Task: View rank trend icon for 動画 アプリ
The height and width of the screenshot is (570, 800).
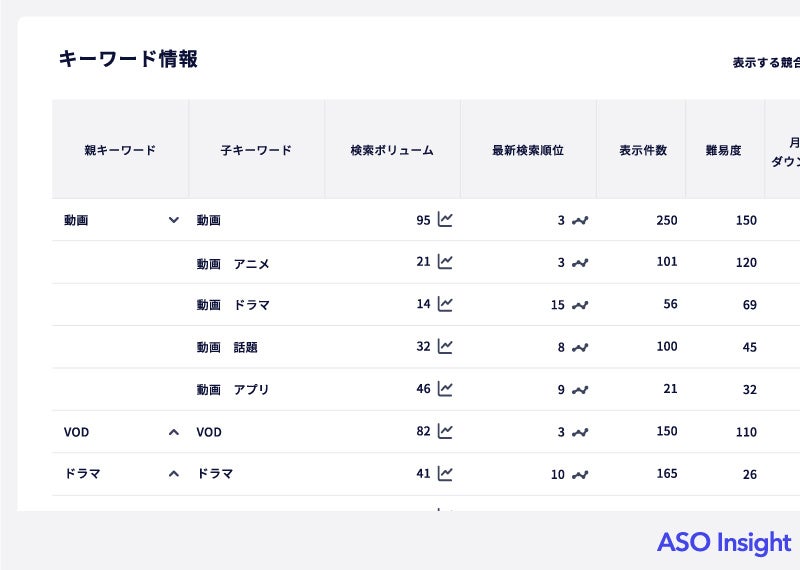Action: pos(580,389)
